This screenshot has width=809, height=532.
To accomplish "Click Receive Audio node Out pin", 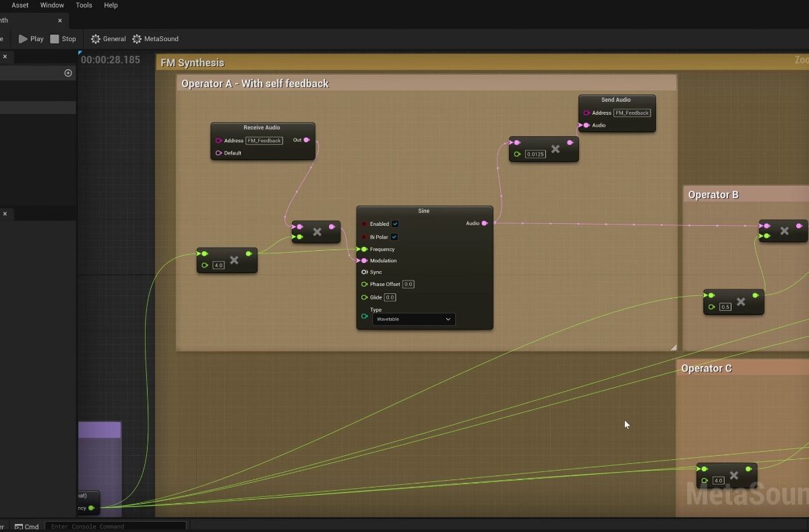I will (x=307, y=140).
